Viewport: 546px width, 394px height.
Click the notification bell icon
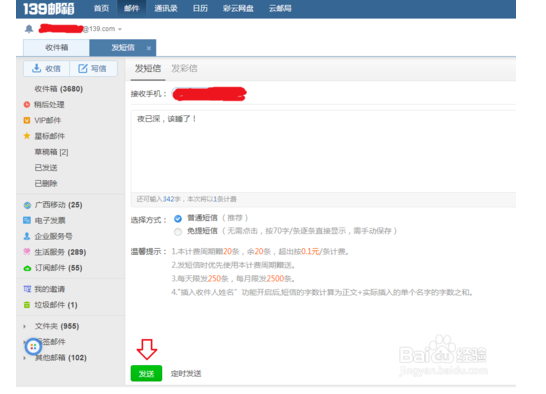click(29, 29)
